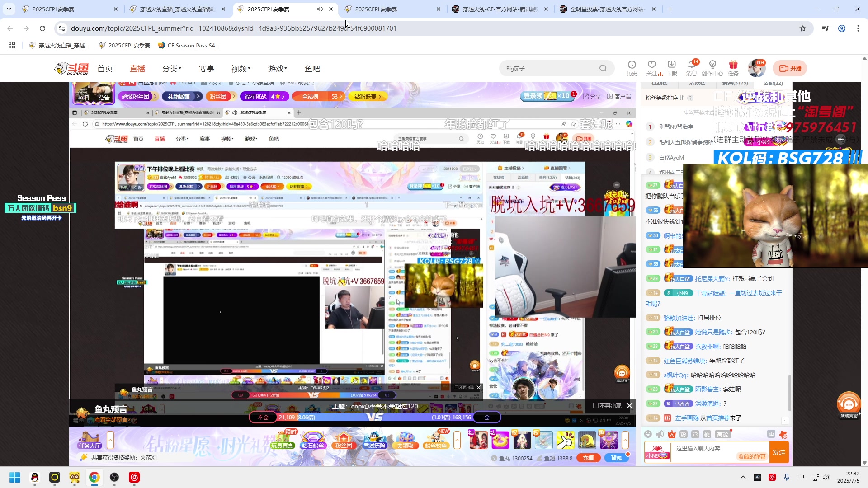
Task: Click the 管 chat toolbar icon
Action: (x=695, y=434)
